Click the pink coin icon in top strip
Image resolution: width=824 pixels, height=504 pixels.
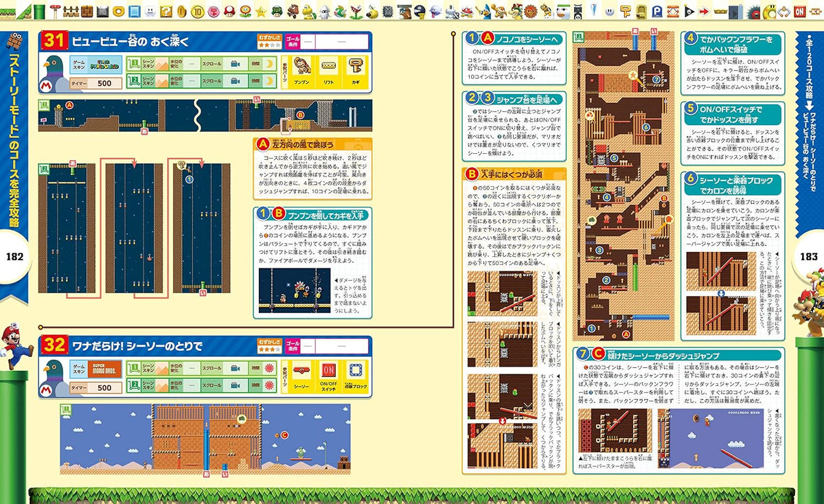coord(214,12)
